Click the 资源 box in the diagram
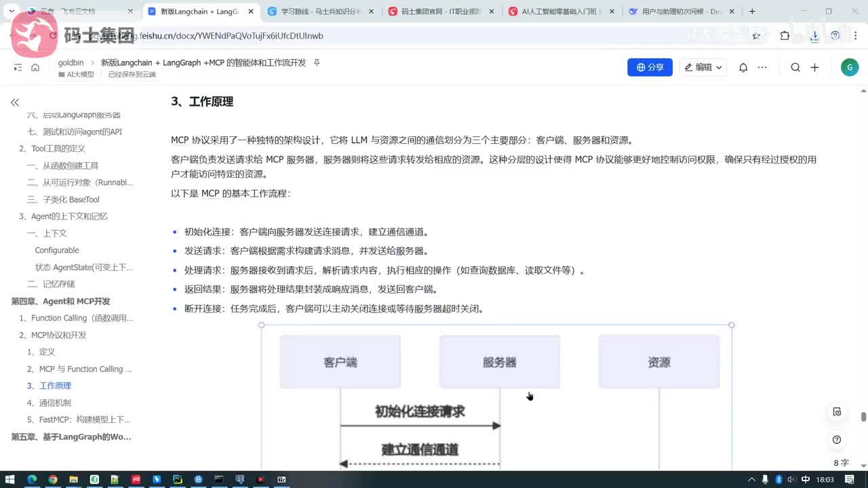 (659, 362)
